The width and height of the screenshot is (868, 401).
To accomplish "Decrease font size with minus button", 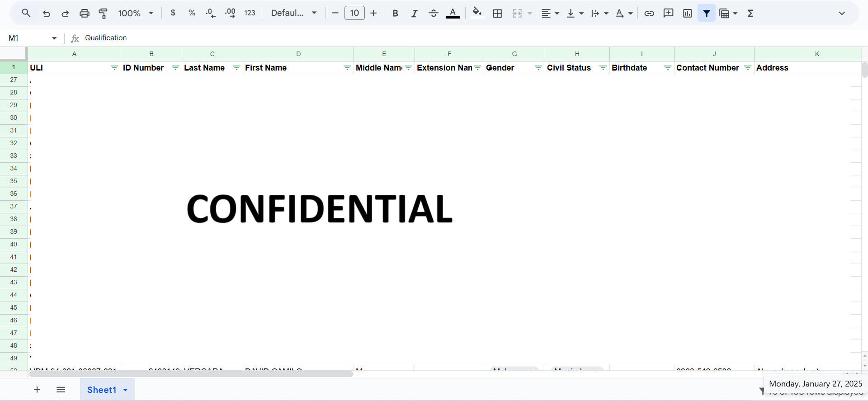I will [335, 13].
